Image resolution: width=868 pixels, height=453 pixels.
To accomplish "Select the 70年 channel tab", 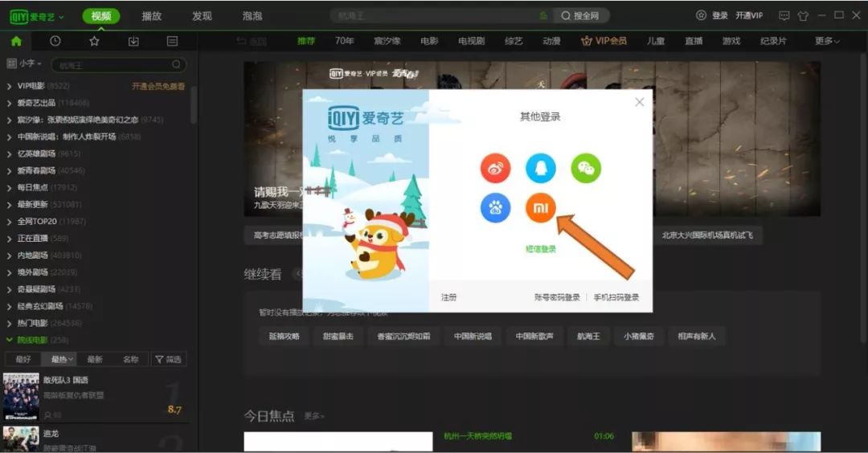I will point(344,41).
